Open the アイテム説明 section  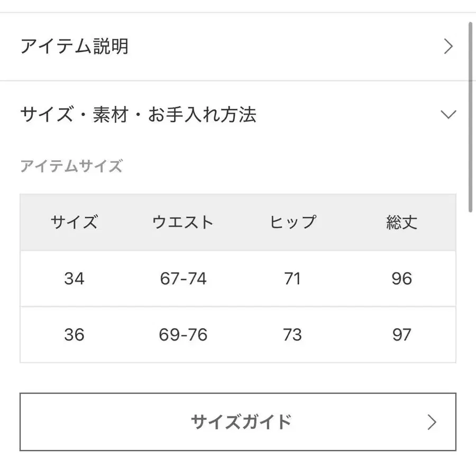(x=75, y=47)
